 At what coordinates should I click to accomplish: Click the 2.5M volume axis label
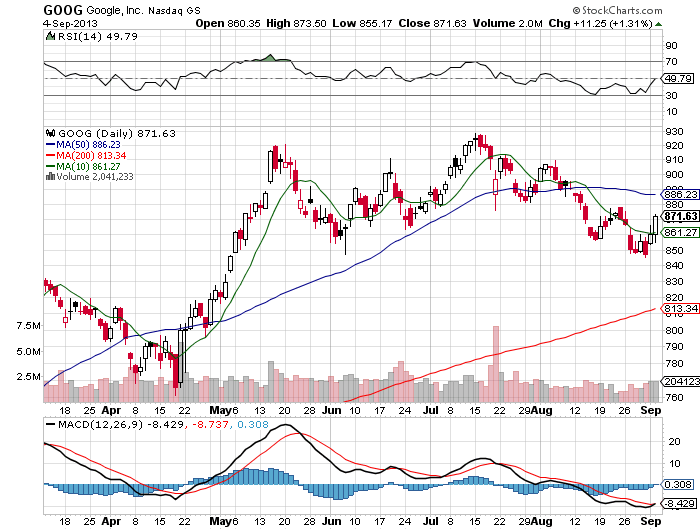coord(28,376)
